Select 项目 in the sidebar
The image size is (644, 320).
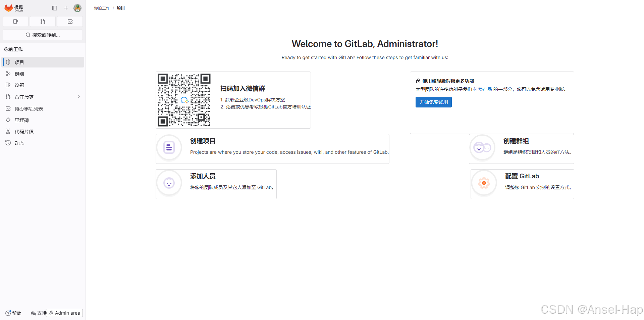coord(43,62)
